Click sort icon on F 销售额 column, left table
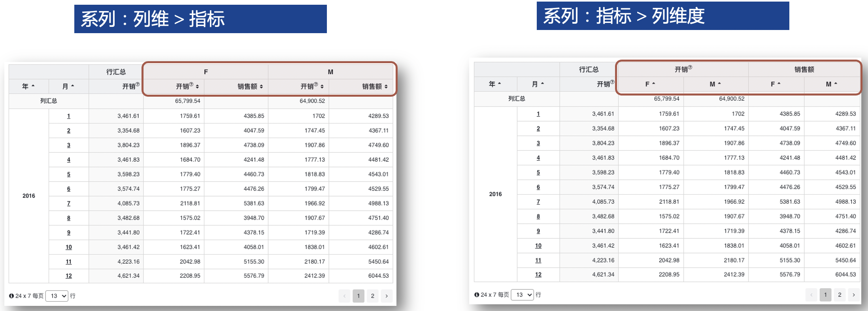This screenshot has height=311, width=868. tap(261, 86)
